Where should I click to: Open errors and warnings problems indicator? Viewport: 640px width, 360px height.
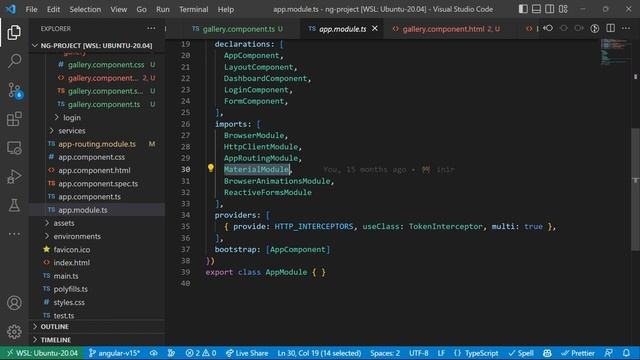(x=200, y=353)
